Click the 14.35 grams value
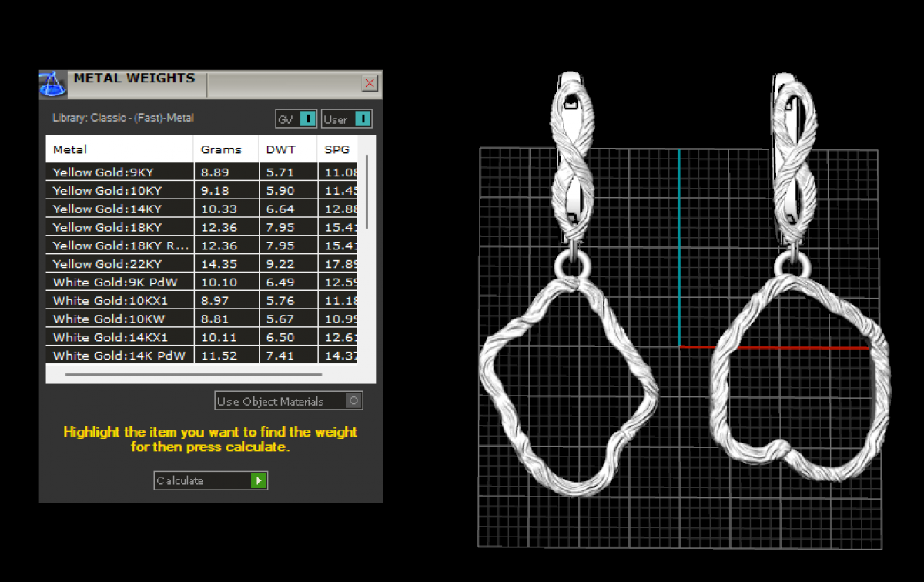The image size is (924, 582). pyautogui.click(x=219, y=264)
